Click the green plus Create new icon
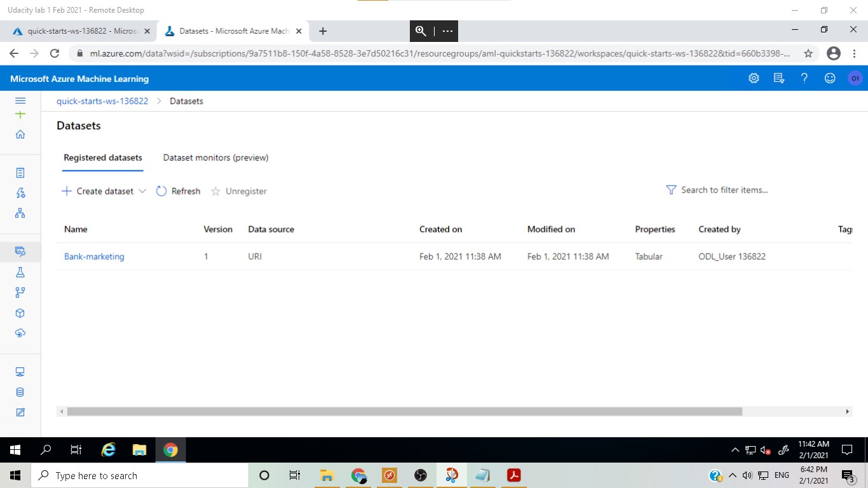868x488 pixels. (x=20, y=114)
